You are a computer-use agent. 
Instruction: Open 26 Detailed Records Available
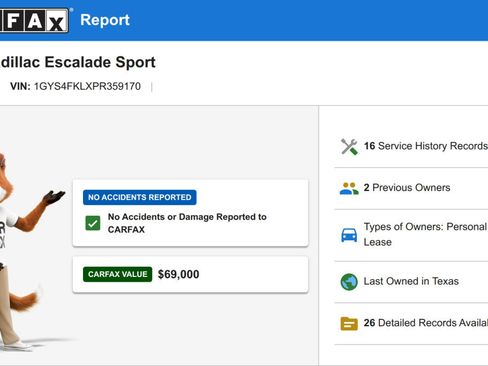[411, 323]
